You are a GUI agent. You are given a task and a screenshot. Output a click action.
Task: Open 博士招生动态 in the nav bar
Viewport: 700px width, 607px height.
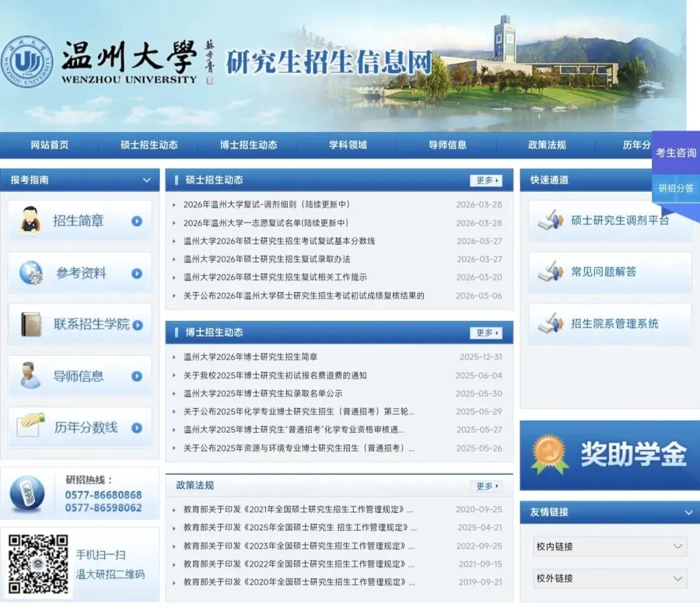[249, 145]
